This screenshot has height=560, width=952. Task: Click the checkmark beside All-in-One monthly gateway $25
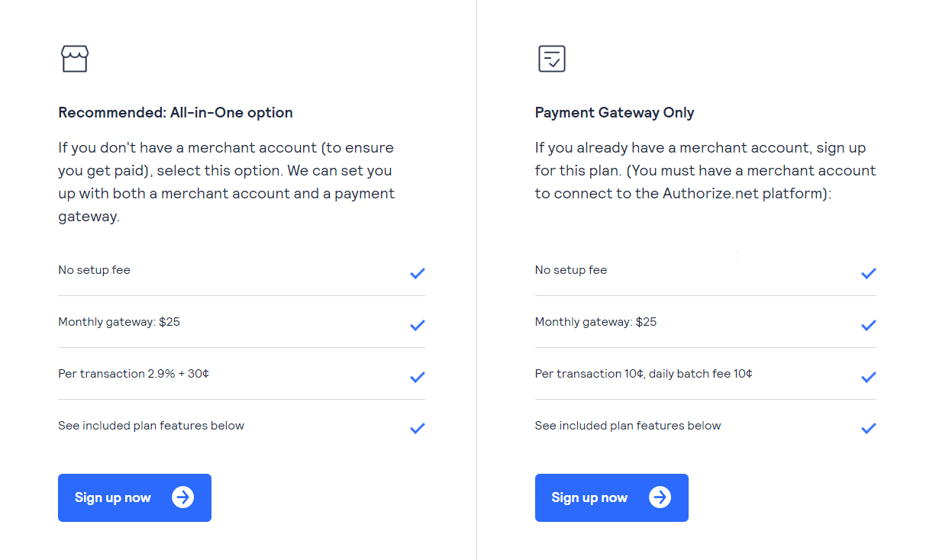[418, 325]
